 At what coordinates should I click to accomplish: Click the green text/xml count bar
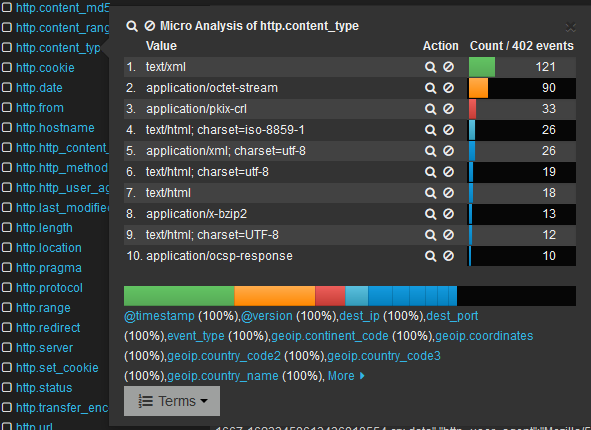pos(482,67)
